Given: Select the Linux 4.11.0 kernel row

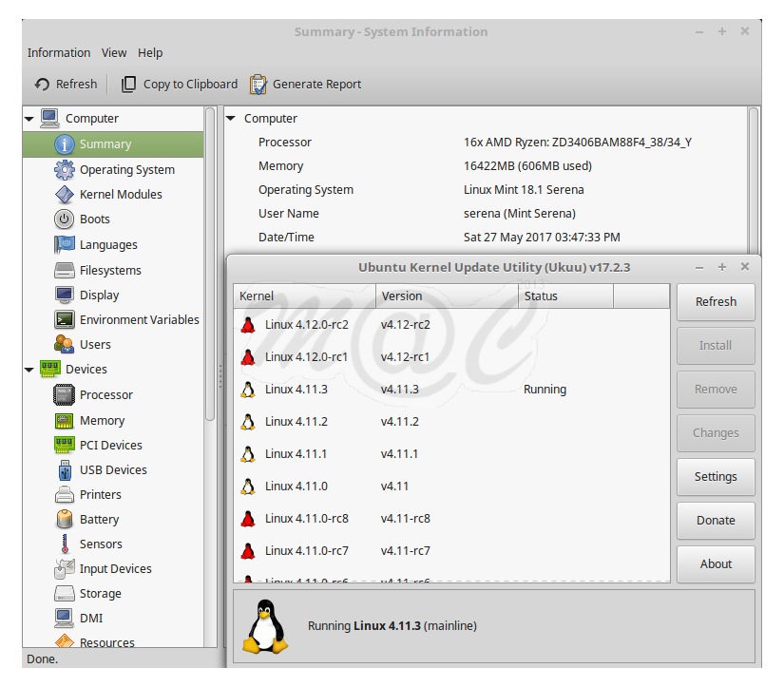Looking at the screenshot, I should point(451,487).
